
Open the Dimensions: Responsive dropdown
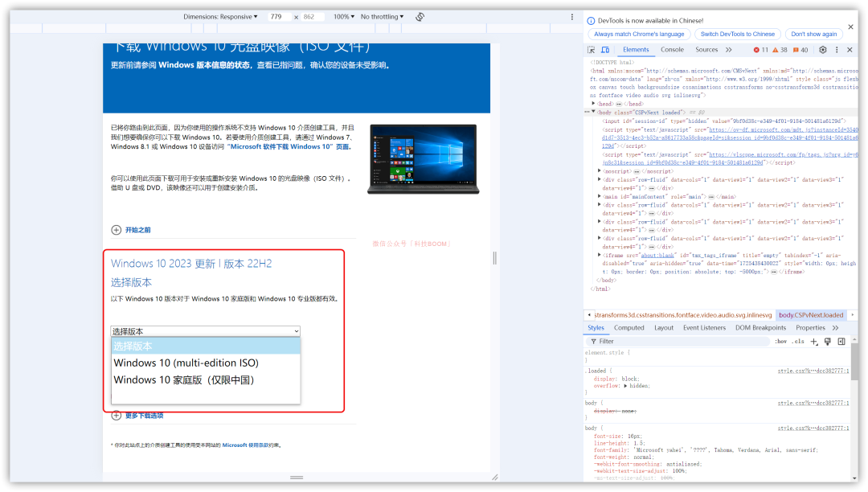pyautogui.click(x=220, y=17)
